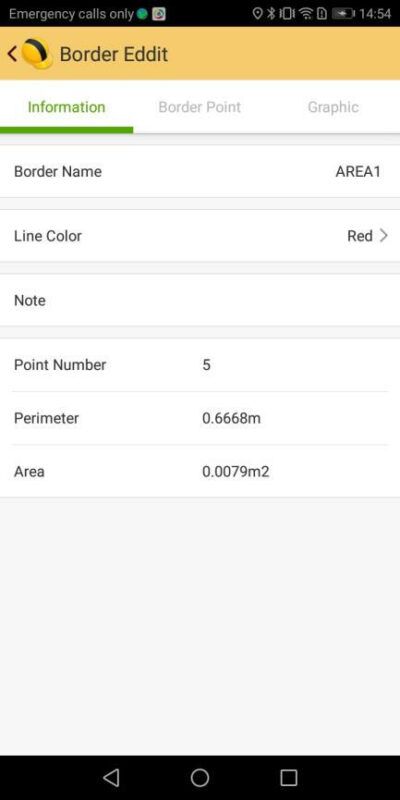
Task: Tap Android back triangle navigation button
Action: click(111, 778)
